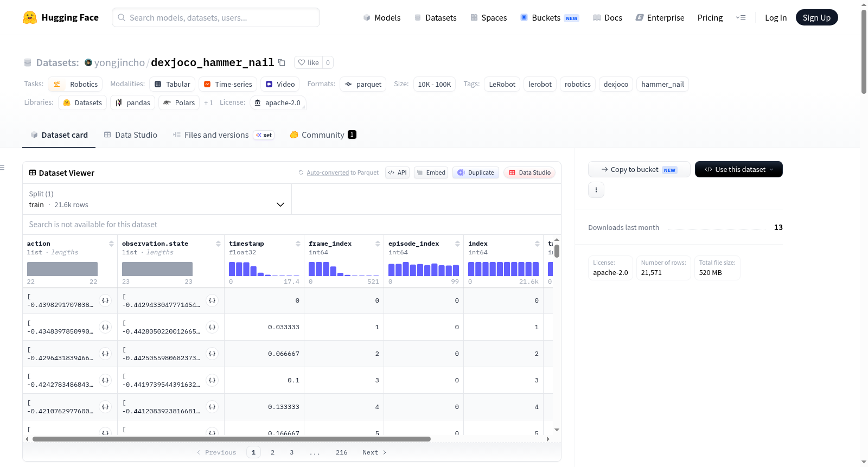Sort by the action column
This screenshot has width=868, height=467.
111,244
